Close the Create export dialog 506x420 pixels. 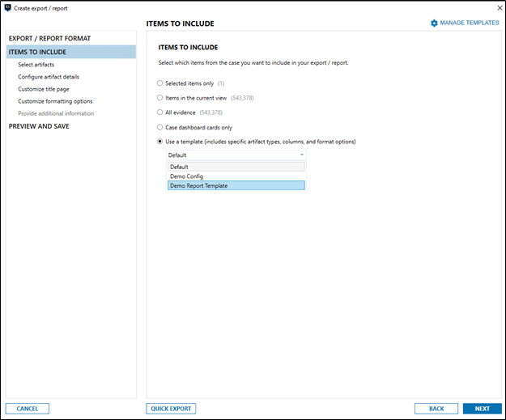(x=500, y=8)
